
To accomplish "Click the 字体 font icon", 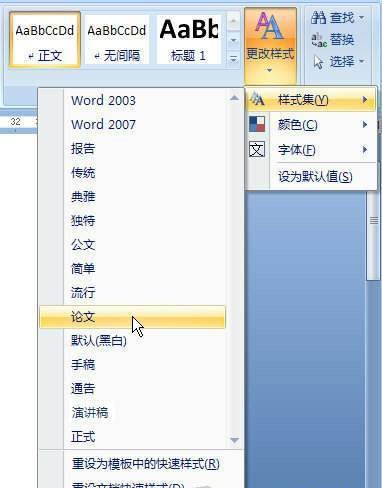I will [257, 149].
